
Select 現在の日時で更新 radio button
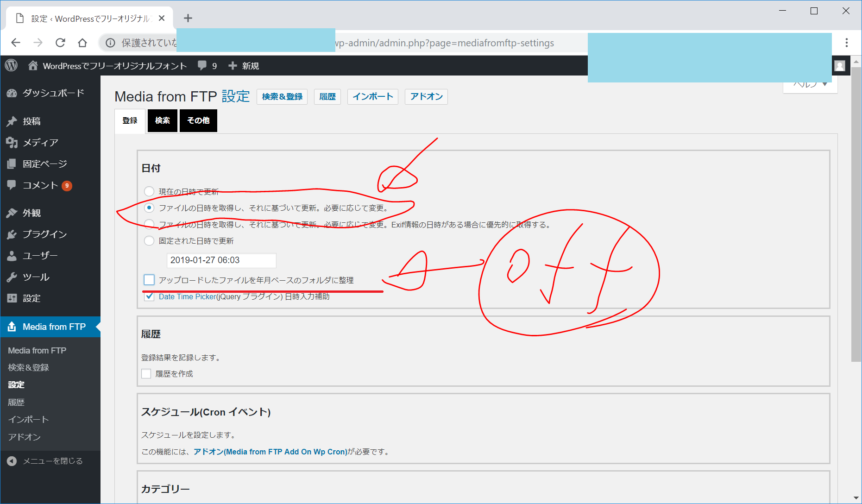[x=149, y=191]
